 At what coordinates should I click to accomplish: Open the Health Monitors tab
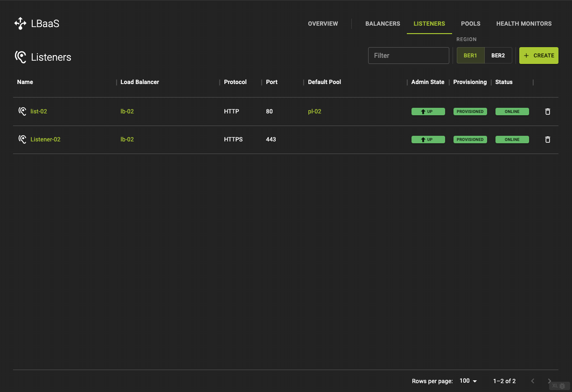[524, 23]
